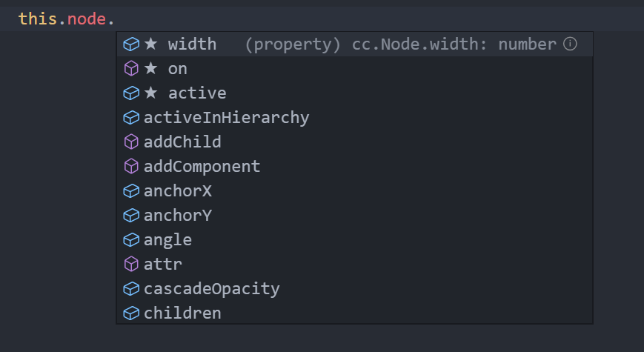Click the info icon beside cc.Node.width
This screenshot has width=644, height=352.
pyautogui.click(x=570, y=44)
